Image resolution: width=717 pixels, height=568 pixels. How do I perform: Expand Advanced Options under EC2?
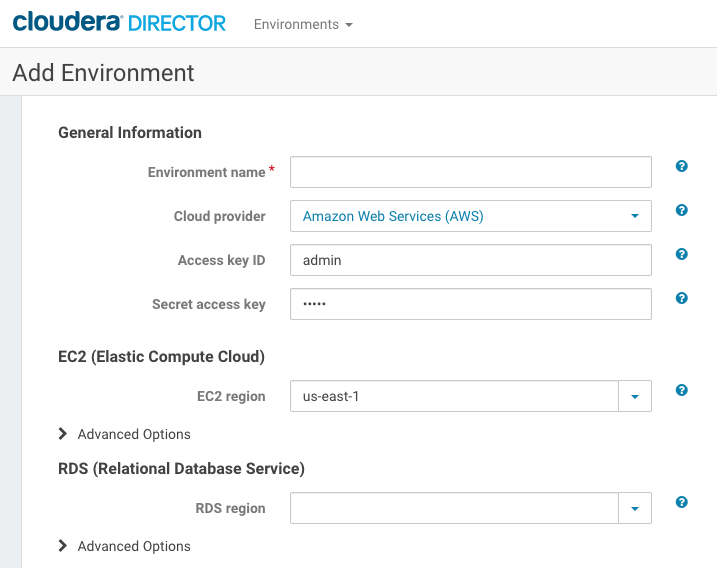[124, 434]
